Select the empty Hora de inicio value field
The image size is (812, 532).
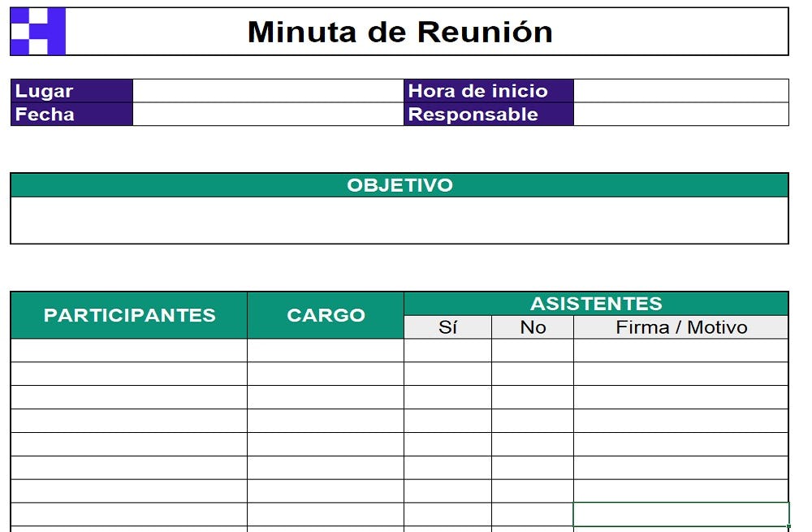680,91
